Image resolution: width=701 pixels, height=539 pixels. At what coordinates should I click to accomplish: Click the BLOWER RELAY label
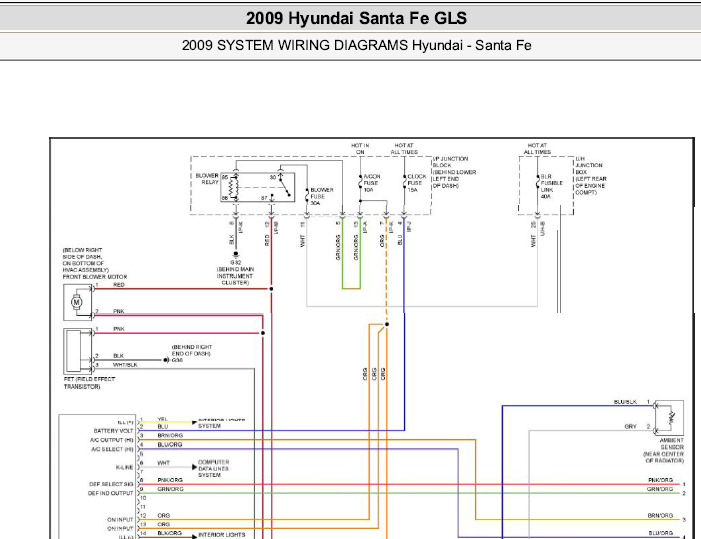(207, 179)
